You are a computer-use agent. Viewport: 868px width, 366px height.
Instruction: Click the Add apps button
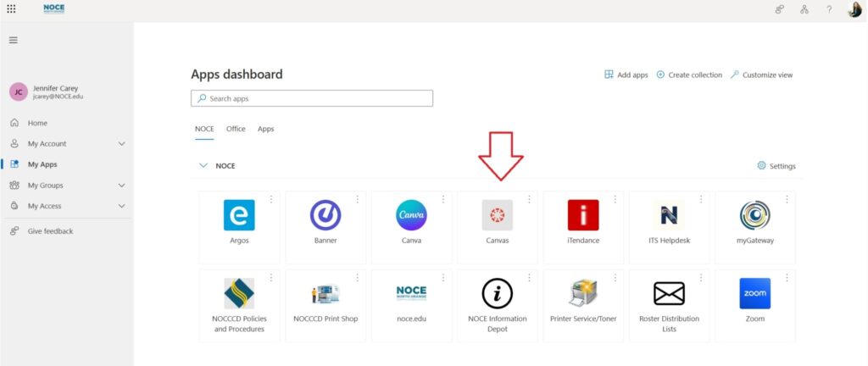coord(626,75)
